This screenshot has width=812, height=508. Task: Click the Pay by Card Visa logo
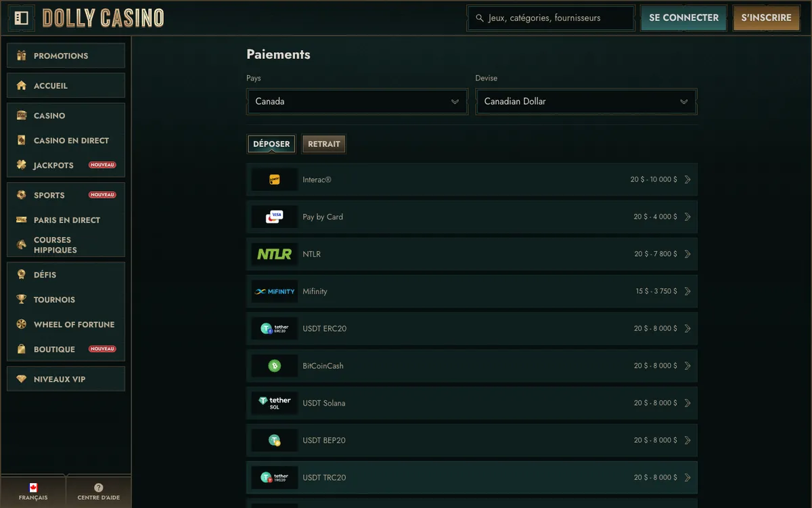click(x=275, y=217)
